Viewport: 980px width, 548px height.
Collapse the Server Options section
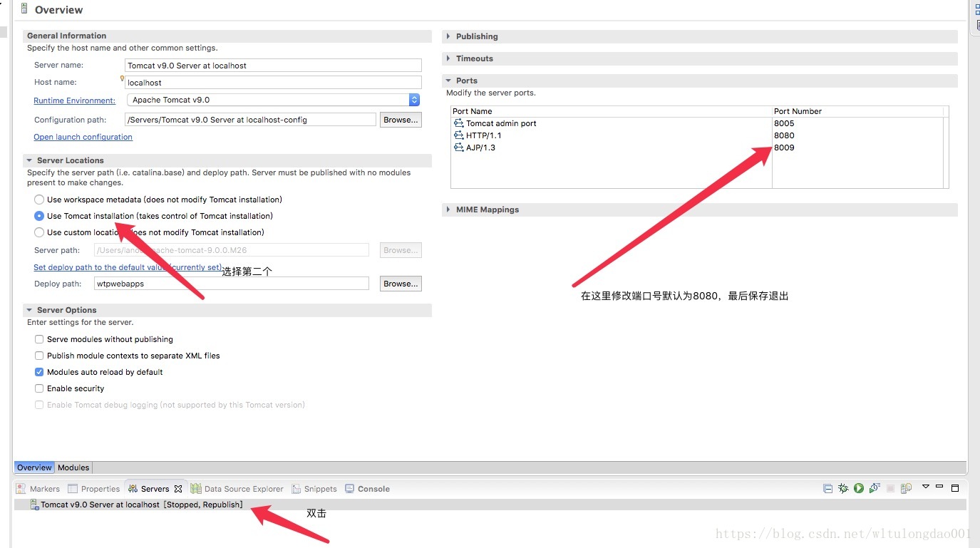pyautogui.click(x=29, y=310)
